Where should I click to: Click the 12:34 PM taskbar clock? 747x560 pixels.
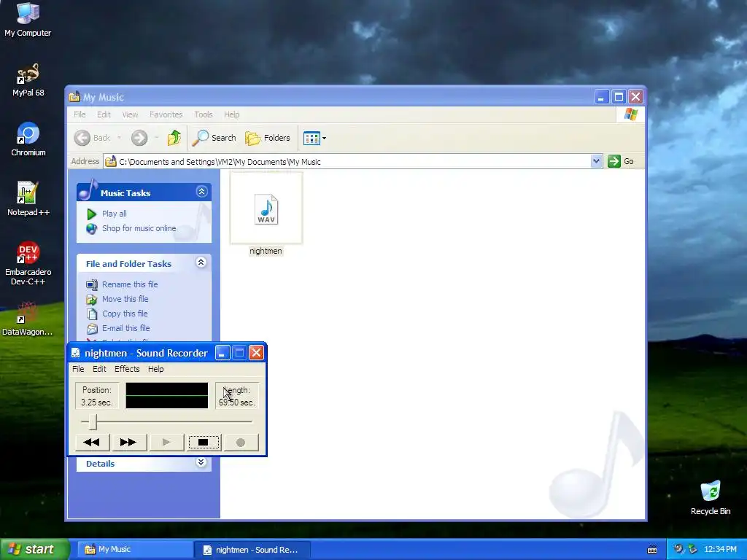pyautogui.click(x=720, y=550)
